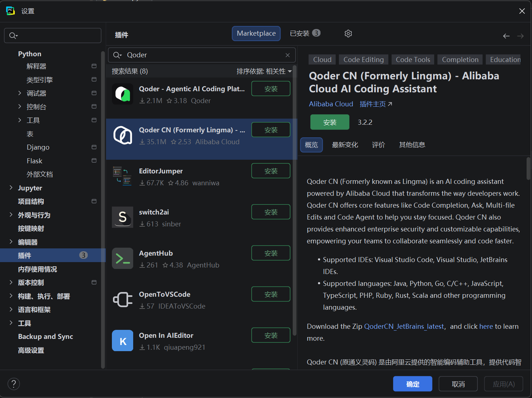Click the Open In AIEditor plugin icon

point(123,341)
